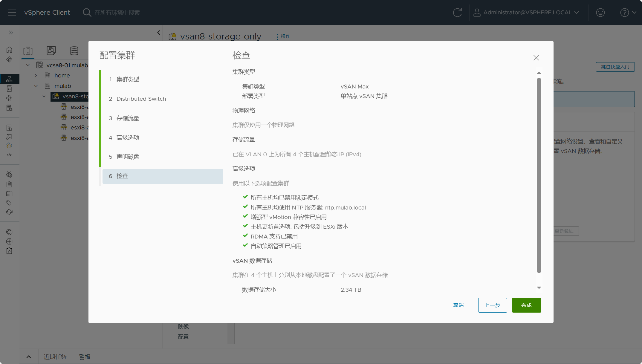Open the 操作 actions menu
This screenshot has height=364, width=642.
[x=283, y=36]
